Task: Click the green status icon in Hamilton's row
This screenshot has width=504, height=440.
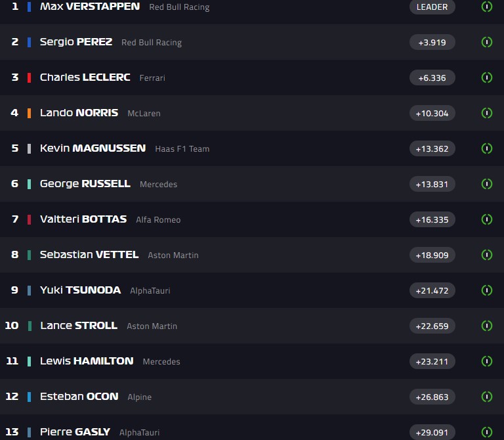Action: 486,361
